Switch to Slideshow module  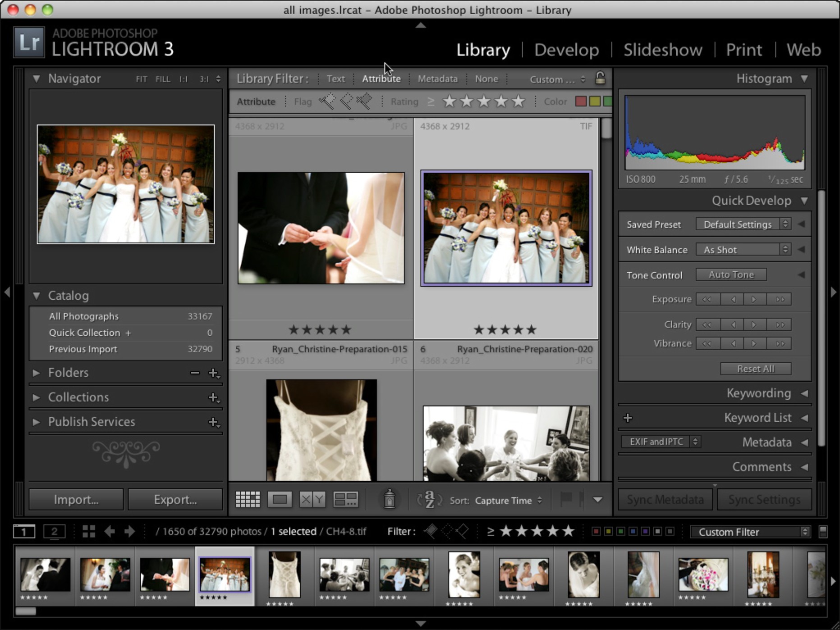663,50
